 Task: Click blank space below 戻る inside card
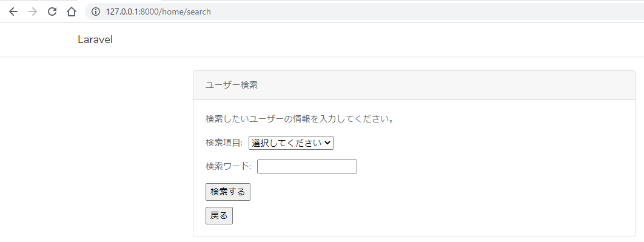[414, 230]
